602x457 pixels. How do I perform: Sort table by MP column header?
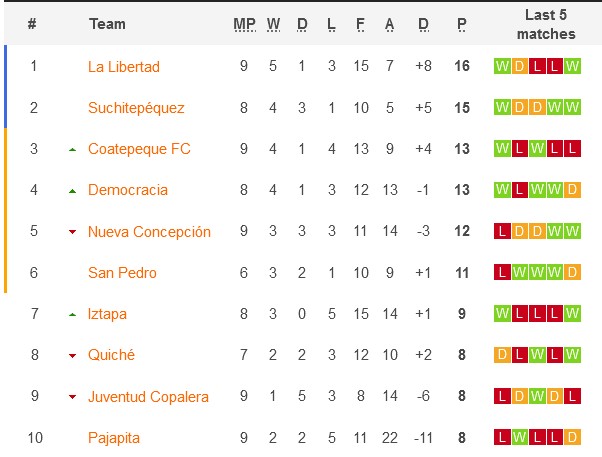244,24
